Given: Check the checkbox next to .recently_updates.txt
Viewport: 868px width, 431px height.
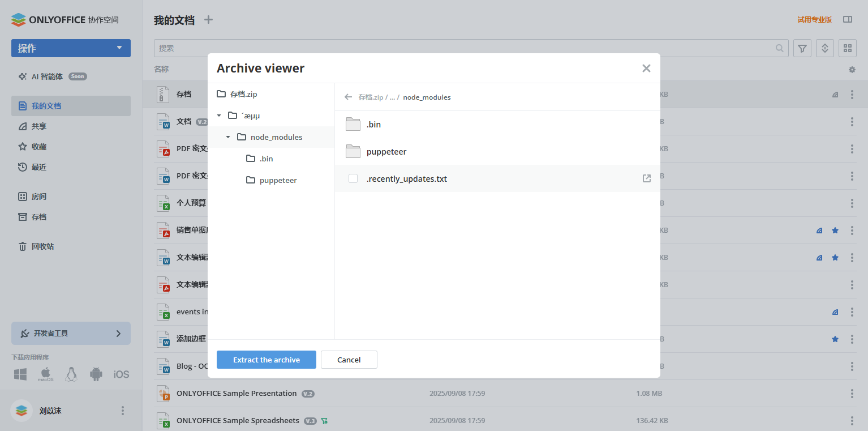Looking at the screenshot, I should (353, 178).
